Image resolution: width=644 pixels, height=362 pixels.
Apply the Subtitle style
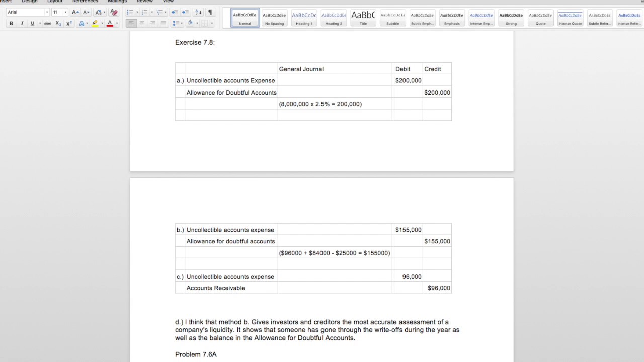393,18
